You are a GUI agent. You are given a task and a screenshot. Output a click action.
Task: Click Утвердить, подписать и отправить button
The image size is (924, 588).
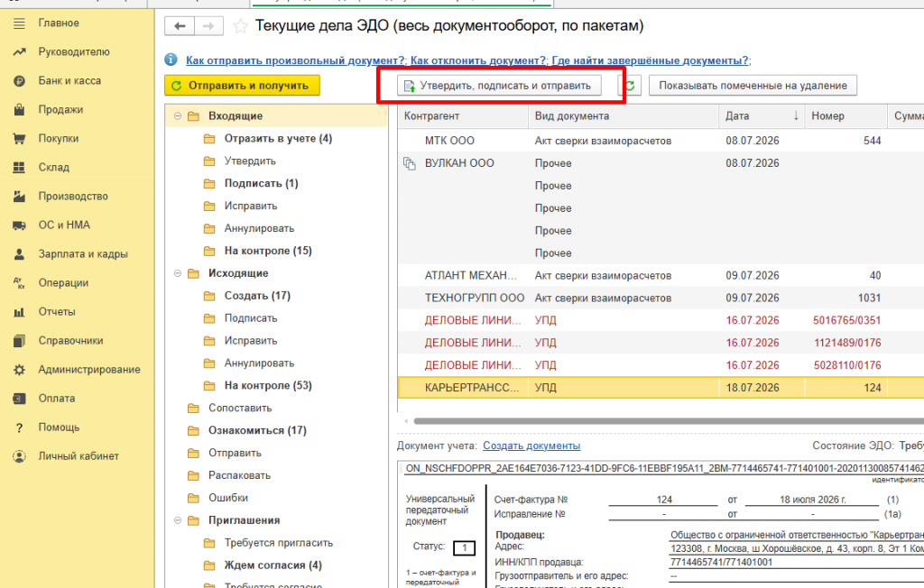point(499,86)
